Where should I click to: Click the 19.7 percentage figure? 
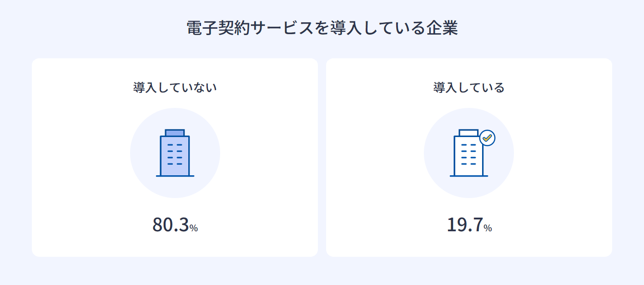point(464,224)
